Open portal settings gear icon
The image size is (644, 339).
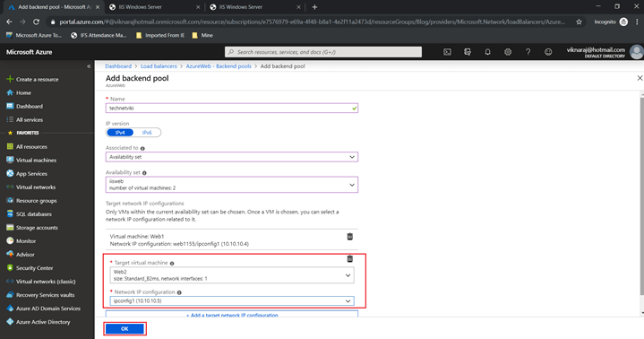(508, 52)
